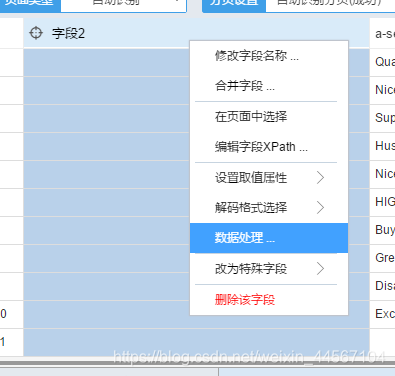Open 编辑字段XPath option
Image resolution: width=395 pixels, height=376 pixels.
[269, 147]
